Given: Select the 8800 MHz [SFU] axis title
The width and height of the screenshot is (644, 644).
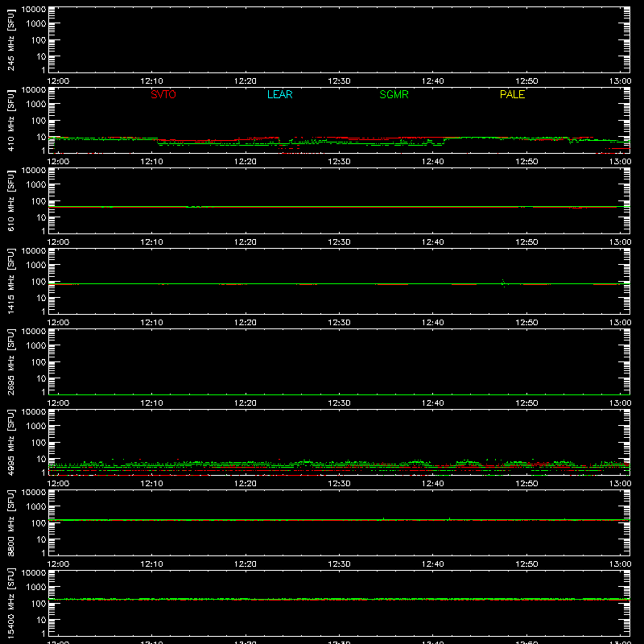Looking at the screenshot, I should (11, 522).
